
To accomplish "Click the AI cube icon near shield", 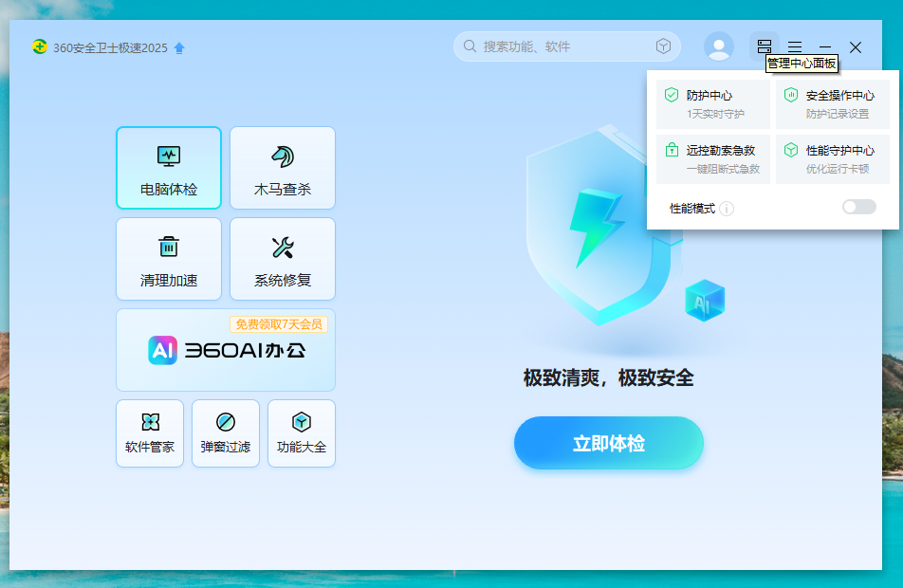I will click(705, 300).
